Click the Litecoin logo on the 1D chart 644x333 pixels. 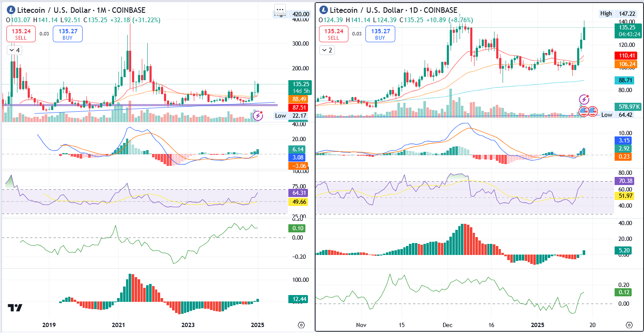[x=324, y=10]
